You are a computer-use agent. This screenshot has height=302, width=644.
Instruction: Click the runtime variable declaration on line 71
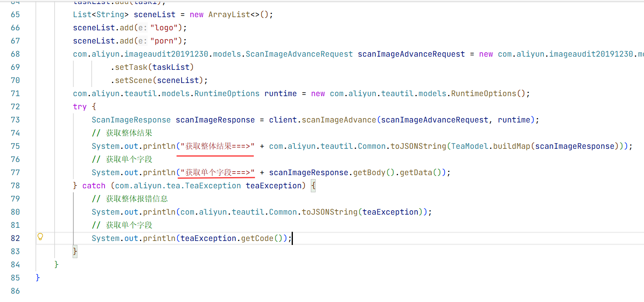pyautogui.click(x=281, y=94)
